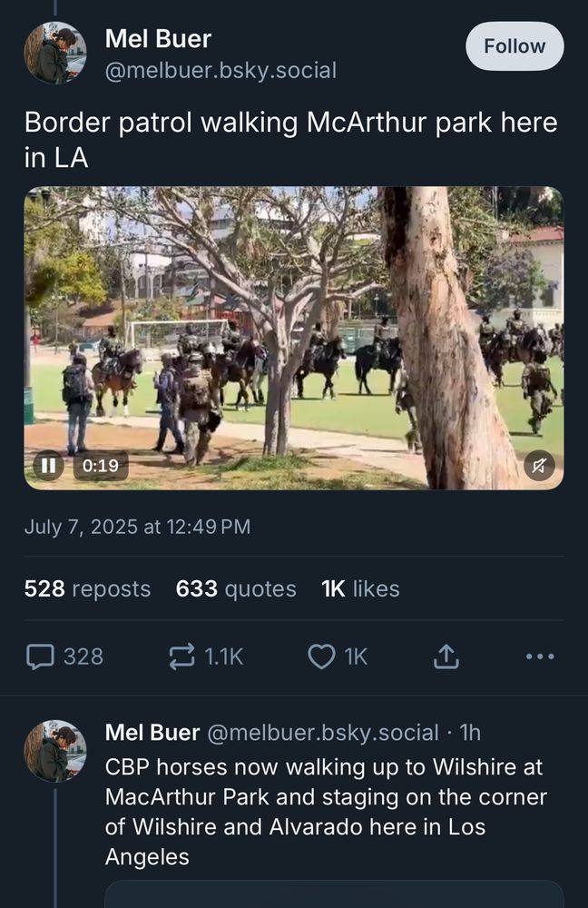Share the post via upload icon
Image resolution: width=588 pixels, height=908 pixels.
[446, 656]
